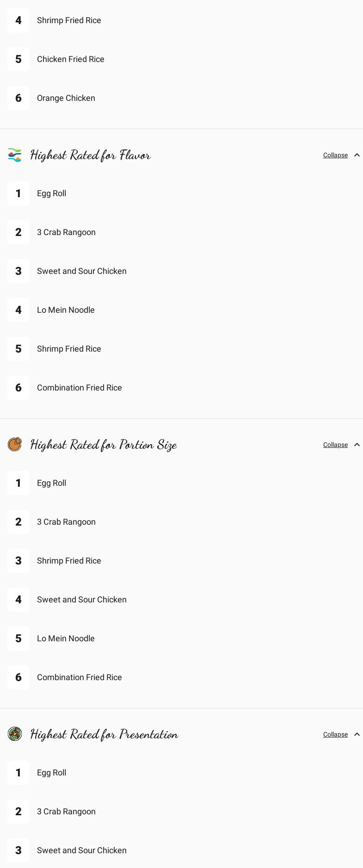The width and height of the screenshot is (363, 868).
Task: Click rank badge 1 in Presentation list
Action: 18,773
